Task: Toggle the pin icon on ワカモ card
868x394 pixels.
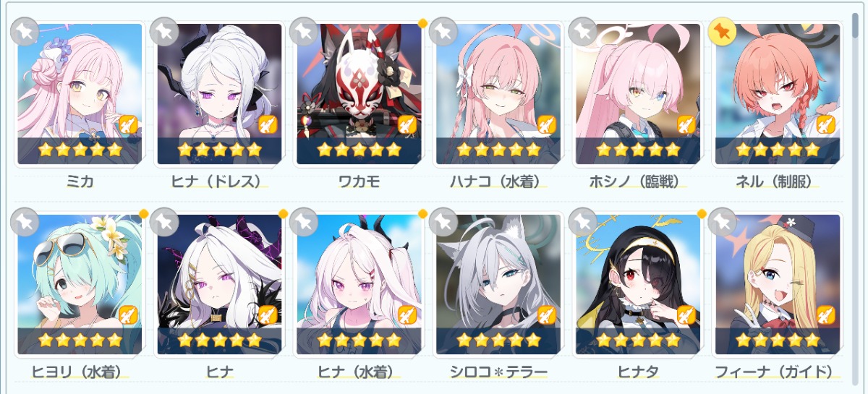Action: [302, 31]
